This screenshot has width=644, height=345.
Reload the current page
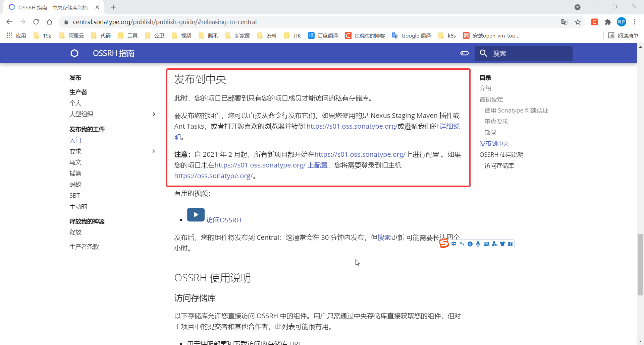[36, 22]
